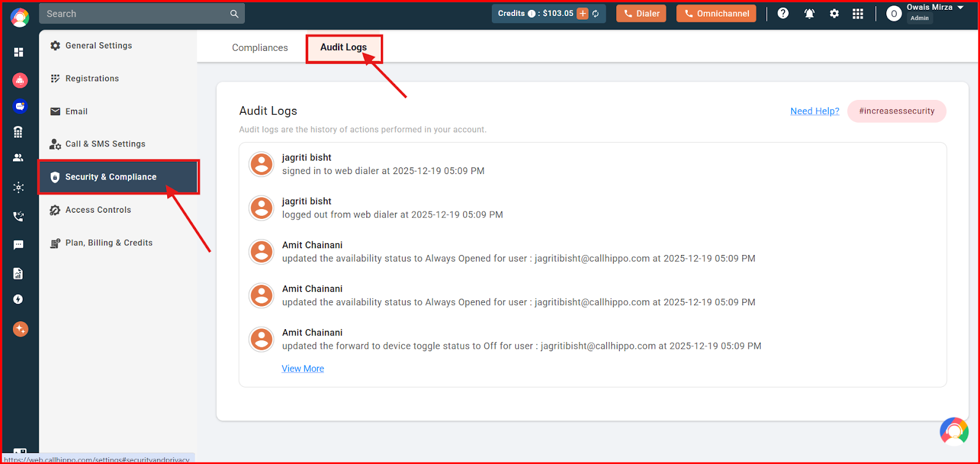Screen dimensions: 980x464
Task: Expand the Owais Mirza account dropdown arrow
Action: 960,7
